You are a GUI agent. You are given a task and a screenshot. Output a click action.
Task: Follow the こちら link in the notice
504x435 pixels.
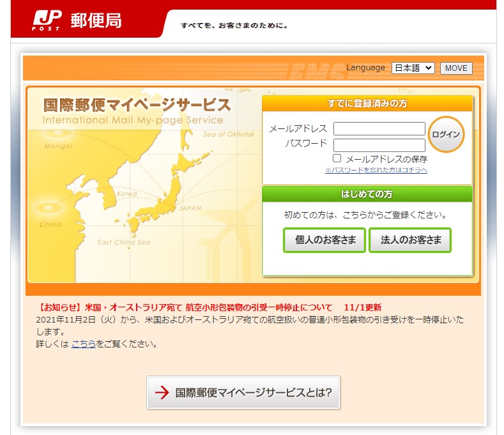(x=83, y=344)
